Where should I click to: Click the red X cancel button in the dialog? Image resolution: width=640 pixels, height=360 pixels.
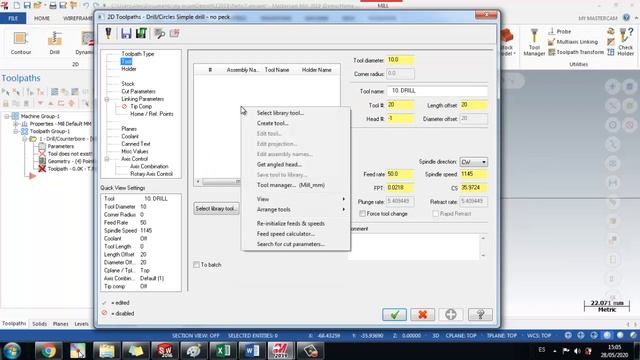(422, 314)
